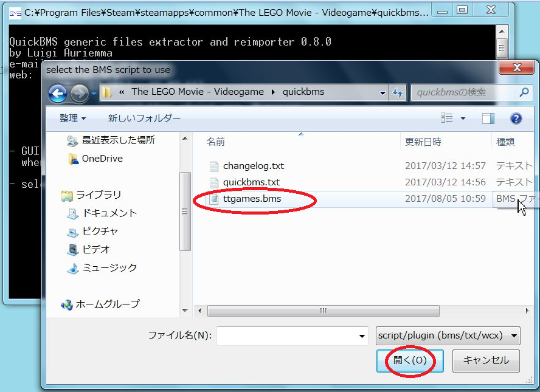540x392 pixels.
Task: Sort files by 更新日時 column
Action: point(423,142)
